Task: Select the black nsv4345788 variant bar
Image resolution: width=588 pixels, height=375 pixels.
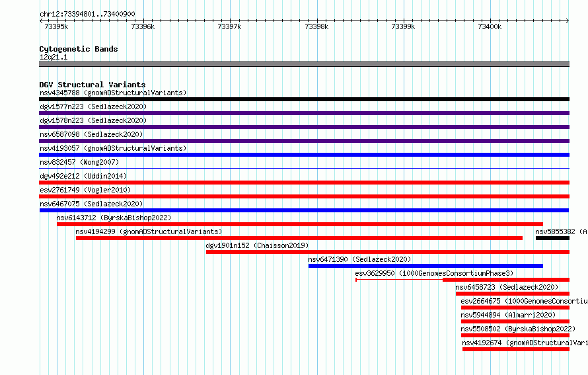Action: click(304, 99)
